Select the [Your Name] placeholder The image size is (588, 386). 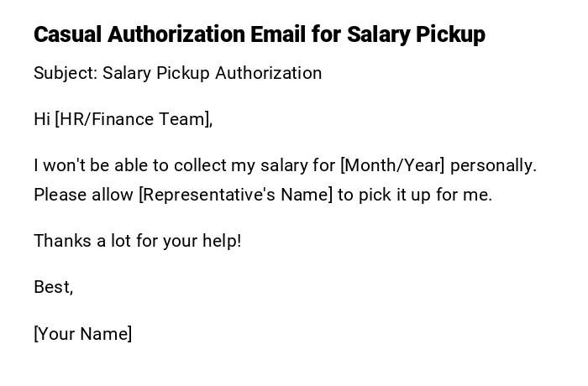point(82,334)
